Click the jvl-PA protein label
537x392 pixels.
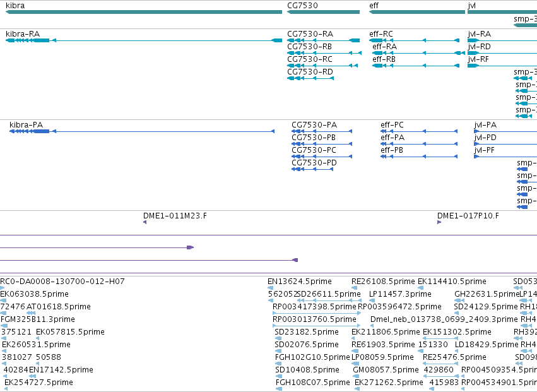[x=485, y=125]
